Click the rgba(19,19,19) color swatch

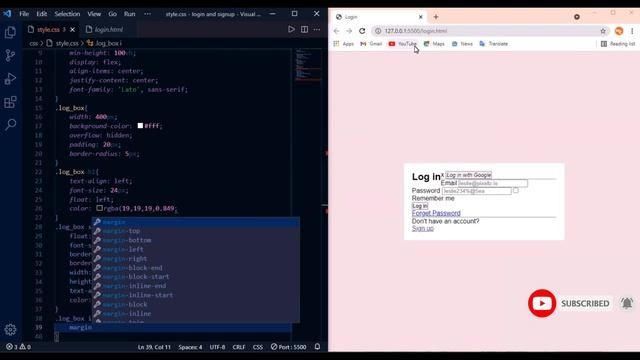click(x=100, y=208)
